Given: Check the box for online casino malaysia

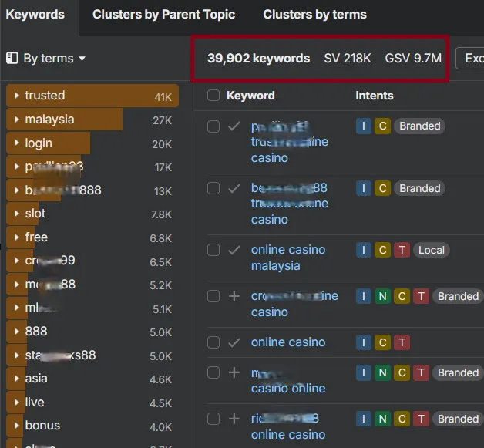Looking at the screenshot, I should point(213,250).
